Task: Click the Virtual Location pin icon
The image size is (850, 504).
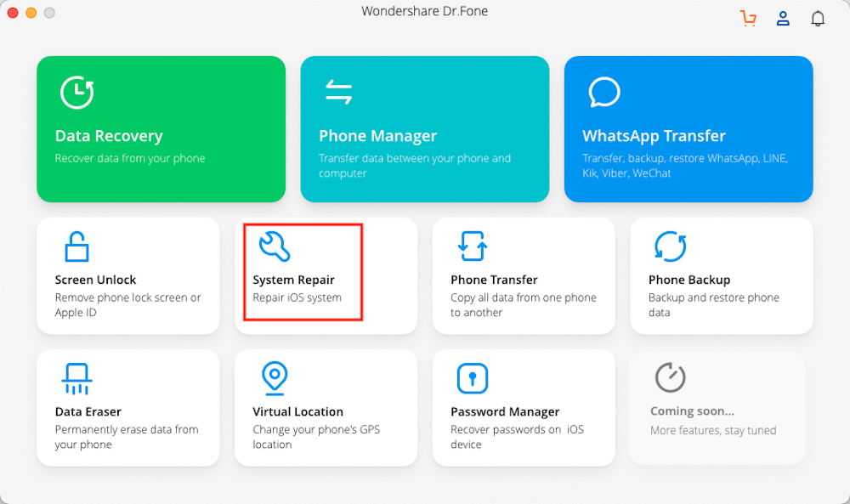Action: tap(275, 377)
